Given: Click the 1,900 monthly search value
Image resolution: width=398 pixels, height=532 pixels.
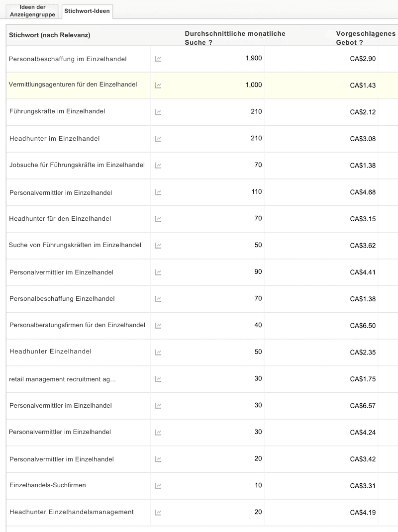Looking at the screenshot, I should 253,58.
